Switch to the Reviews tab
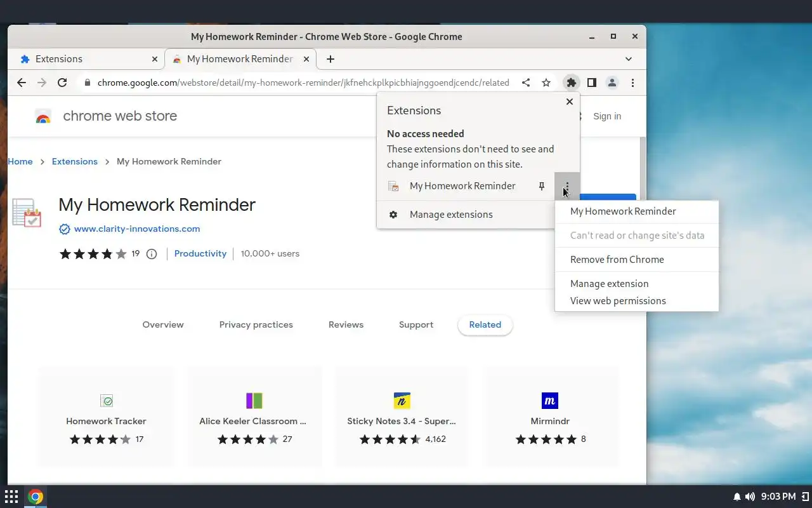Viewport: 812px width, 508px height. [x=346, y=324]
